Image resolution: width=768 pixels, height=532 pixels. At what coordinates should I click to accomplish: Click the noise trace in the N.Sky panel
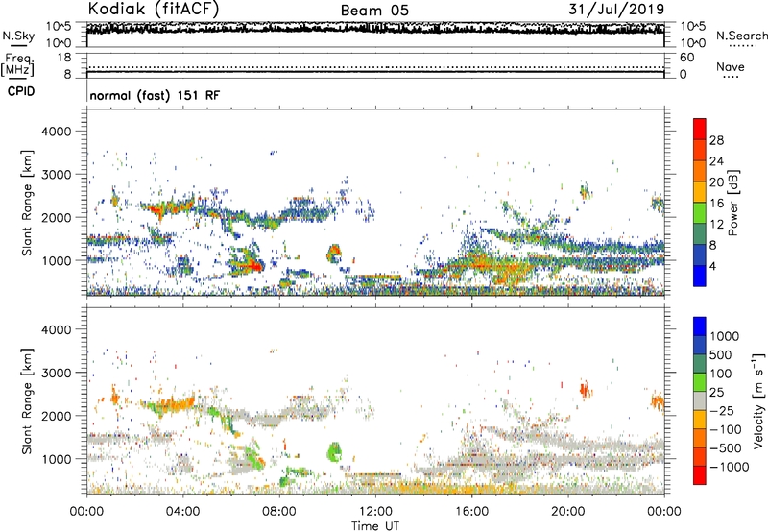[375, 29]
